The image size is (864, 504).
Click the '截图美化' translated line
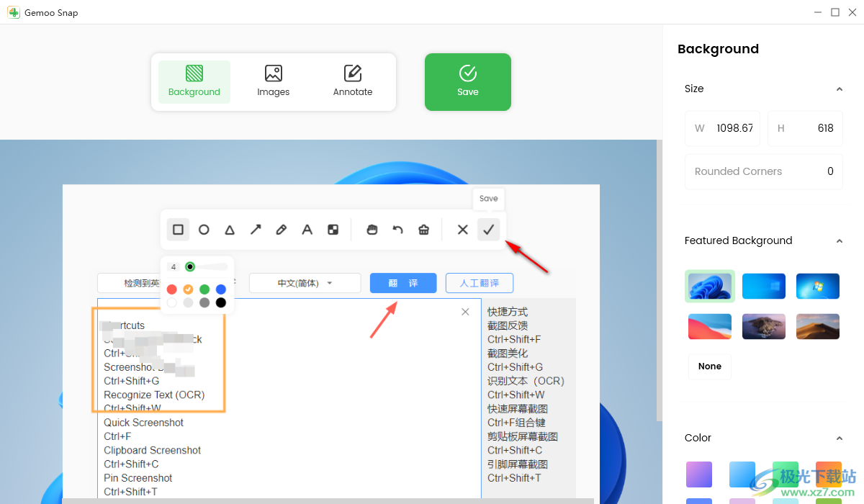[508, 354]
